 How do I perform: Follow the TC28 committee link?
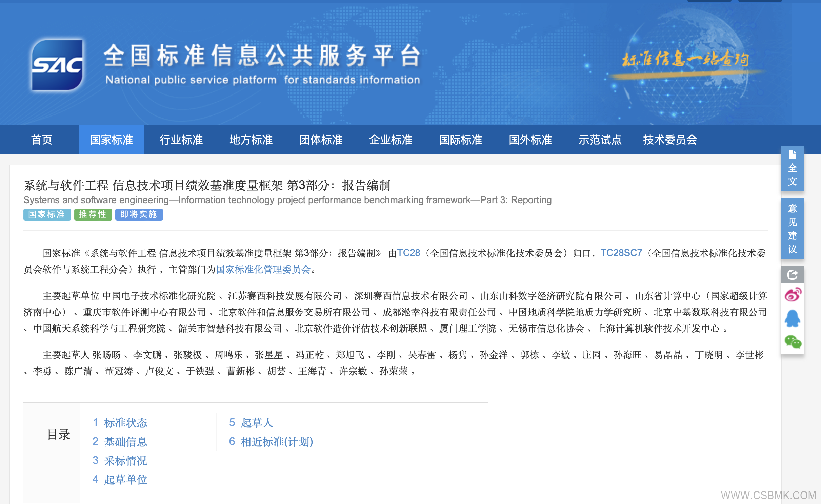(x=408, y=253)
